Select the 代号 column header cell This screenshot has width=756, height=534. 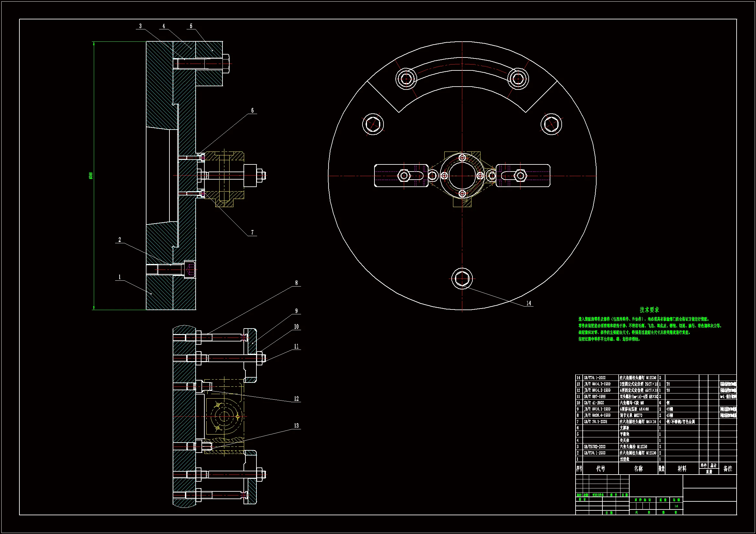600,468
